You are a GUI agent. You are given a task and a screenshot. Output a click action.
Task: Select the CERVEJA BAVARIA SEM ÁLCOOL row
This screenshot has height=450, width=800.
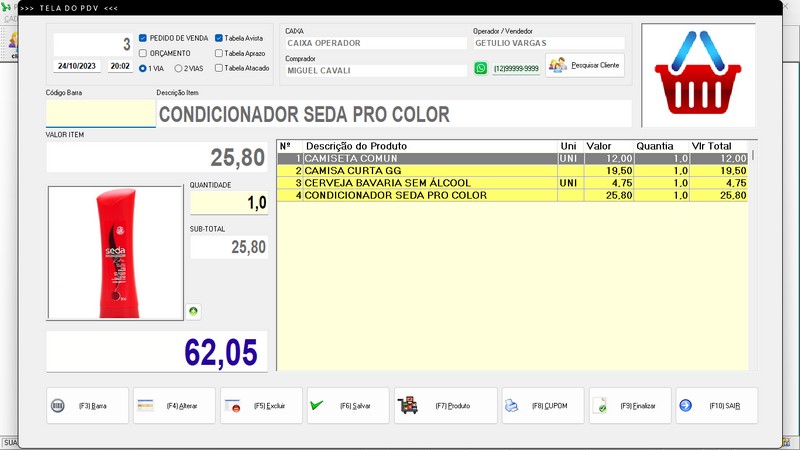pyautogui.click(x=513, y=183)
